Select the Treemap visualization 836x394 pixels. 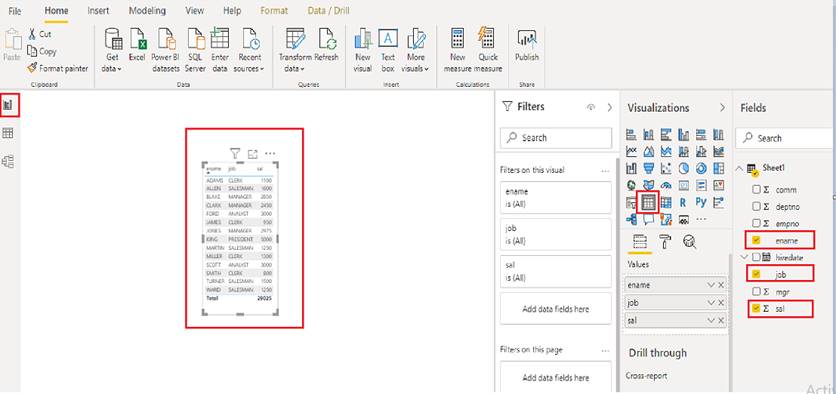[x=719, y=168]
